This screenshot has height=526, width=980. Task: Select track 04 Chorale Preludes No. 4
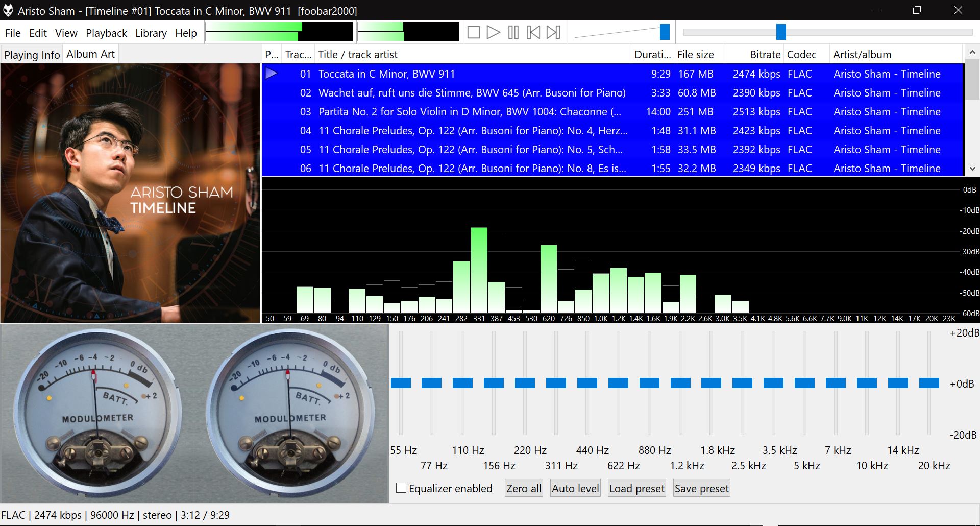(612, 130)
